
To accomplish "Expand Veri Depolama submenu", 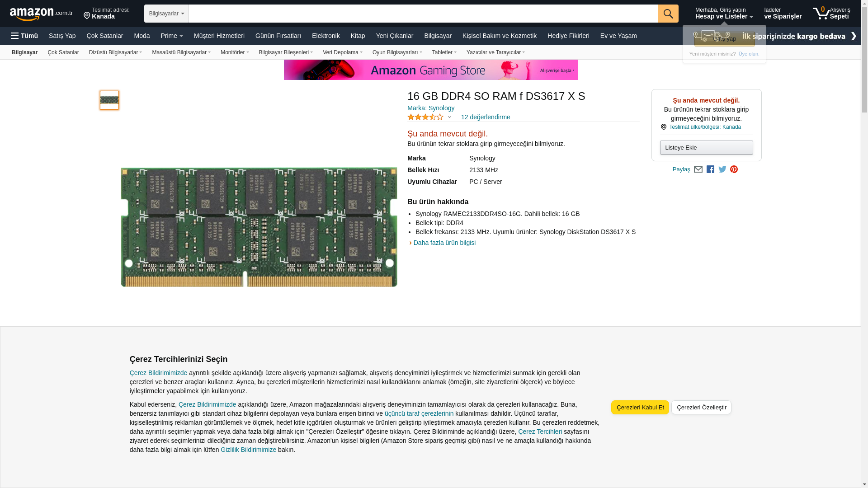I will [x=342, y=52].
